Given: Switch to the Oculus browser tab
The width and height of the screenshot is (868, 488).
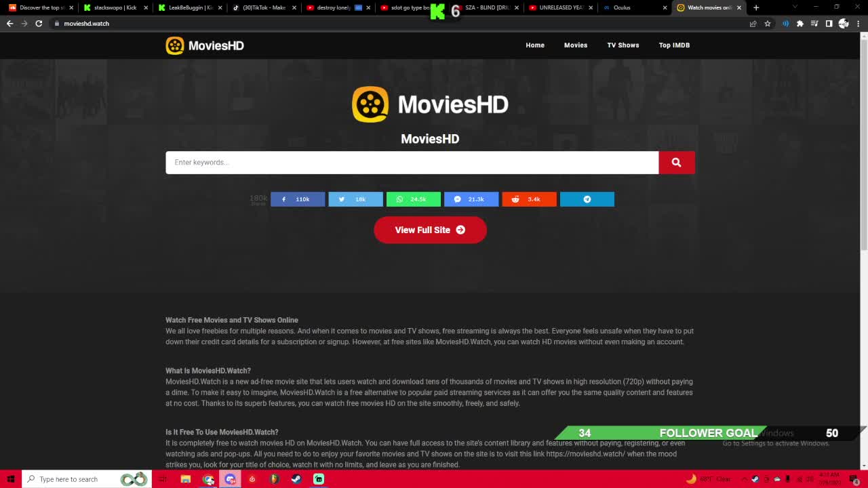Looking at the screenshot, I should click(633, 7).
